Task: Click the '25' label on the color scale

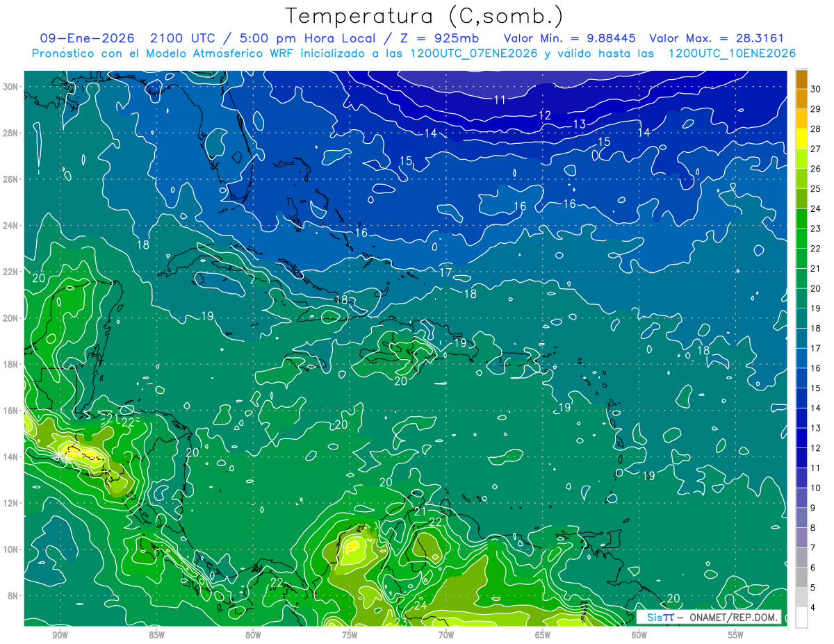Action: [x=816, y=188]
